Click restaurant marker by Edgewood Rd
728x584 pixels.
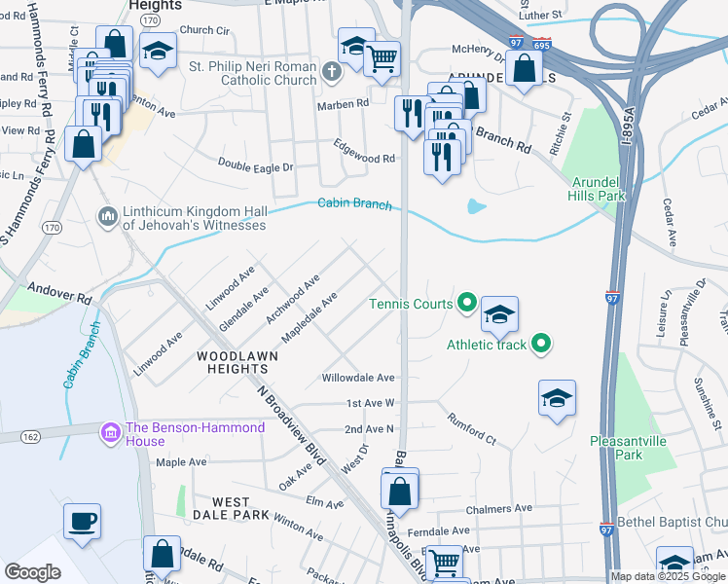point(443,159)
